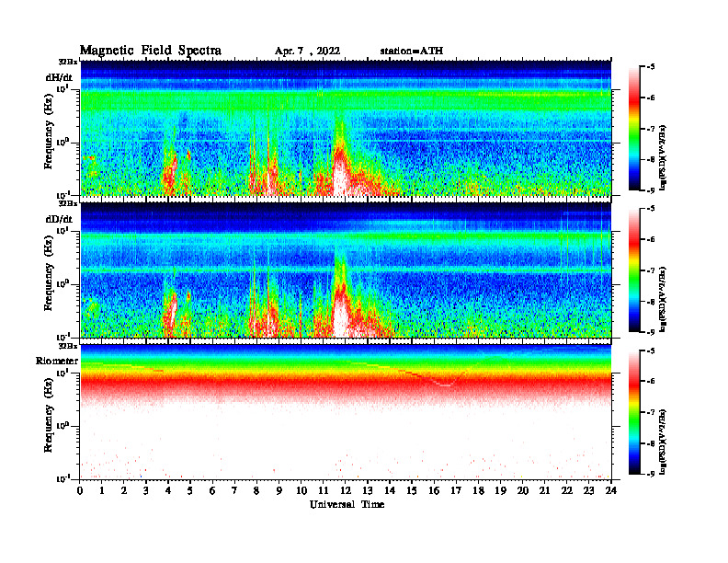The width and height of the screenshot is (728, 563).
Task: Click the "Riometer" panel label
Action: tap(57, 361)
